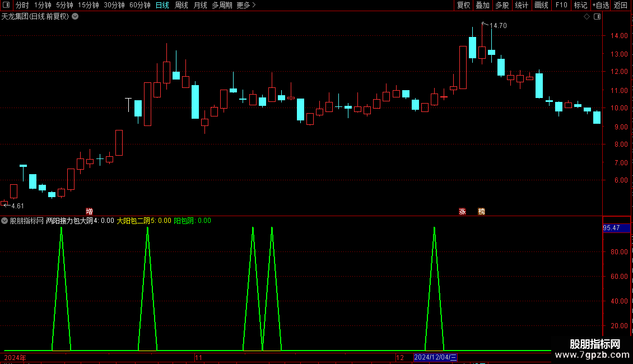Screen dimensions: 633x364
Task: Open F10 company info
Action: point(561,5)
